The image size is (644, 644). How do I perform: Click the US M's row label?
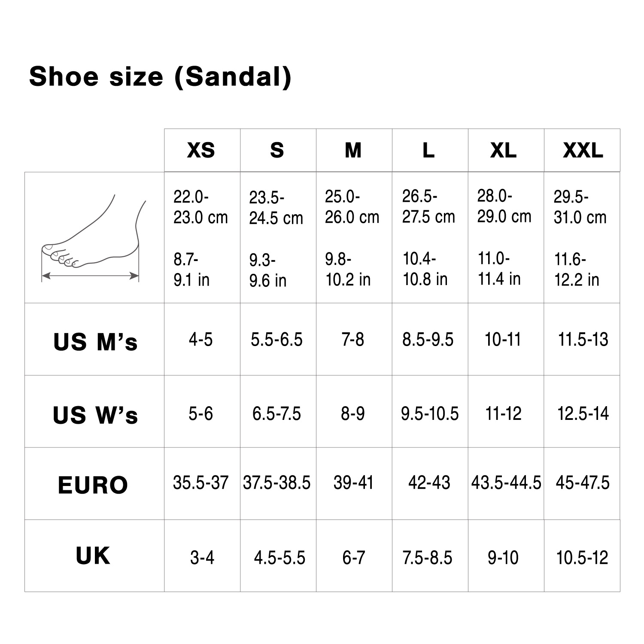click(95, 342)
